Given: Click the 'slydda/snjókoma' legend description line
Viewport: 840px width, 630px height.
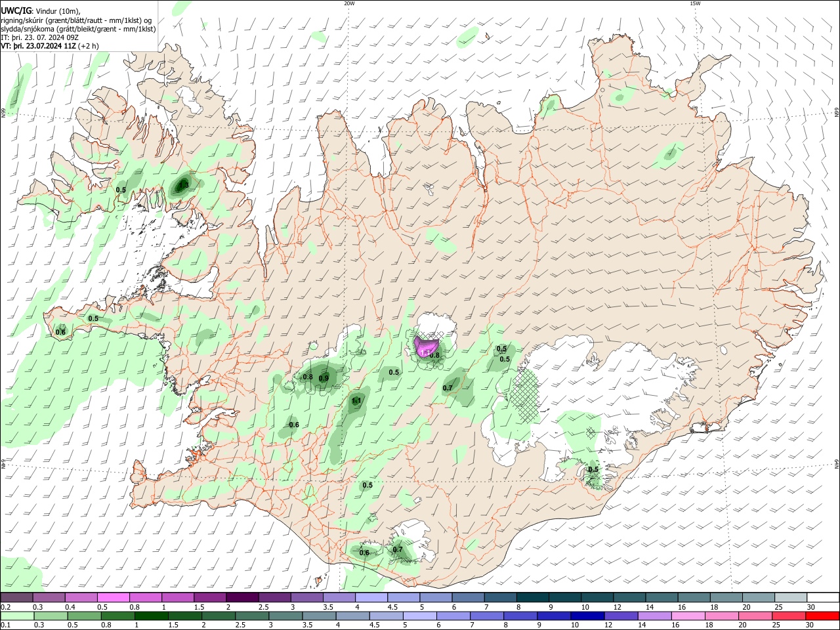Looking at the screenshot, I should (x=79, y=29).
